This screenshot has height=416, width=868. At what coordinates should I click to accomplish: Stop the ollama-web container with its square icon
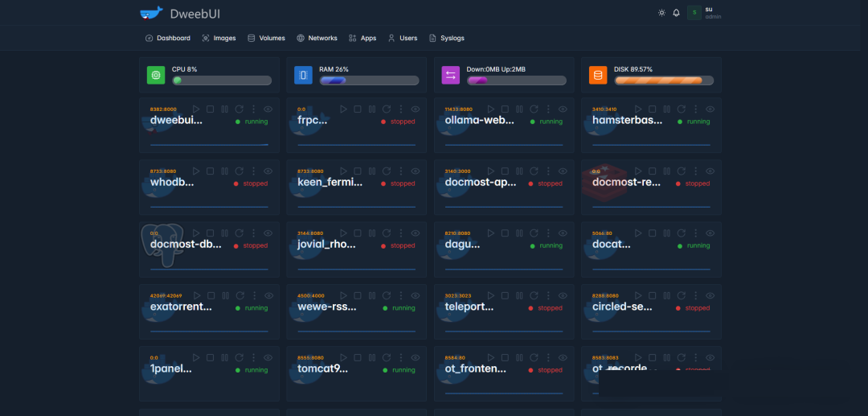coord(505,109)
